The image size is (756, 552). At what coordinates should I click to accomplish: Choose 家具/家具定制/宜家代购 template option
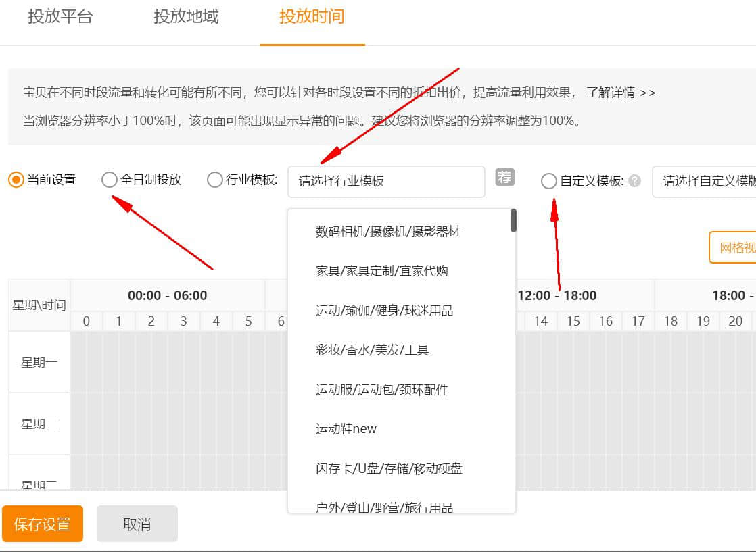381,271
